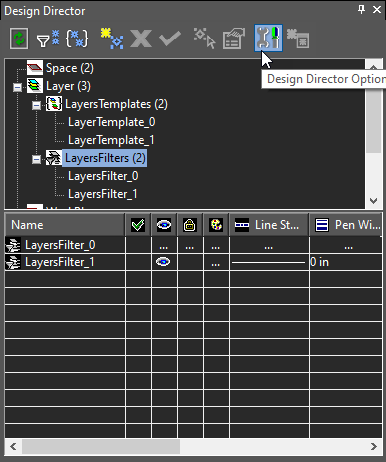Click the gray X delete toolbar icon
Viewport: 386px width, 462px height.
(141, 39)
